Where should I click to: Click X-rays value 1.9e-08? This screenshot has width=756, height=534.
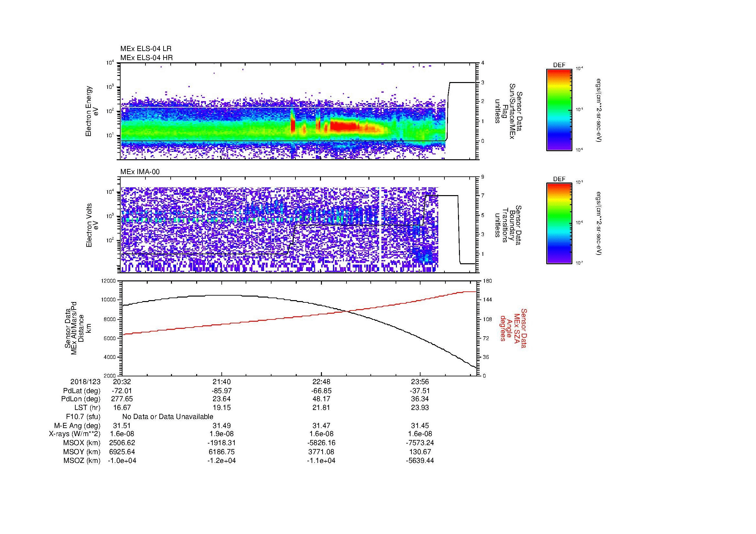(x=222, y=434)
